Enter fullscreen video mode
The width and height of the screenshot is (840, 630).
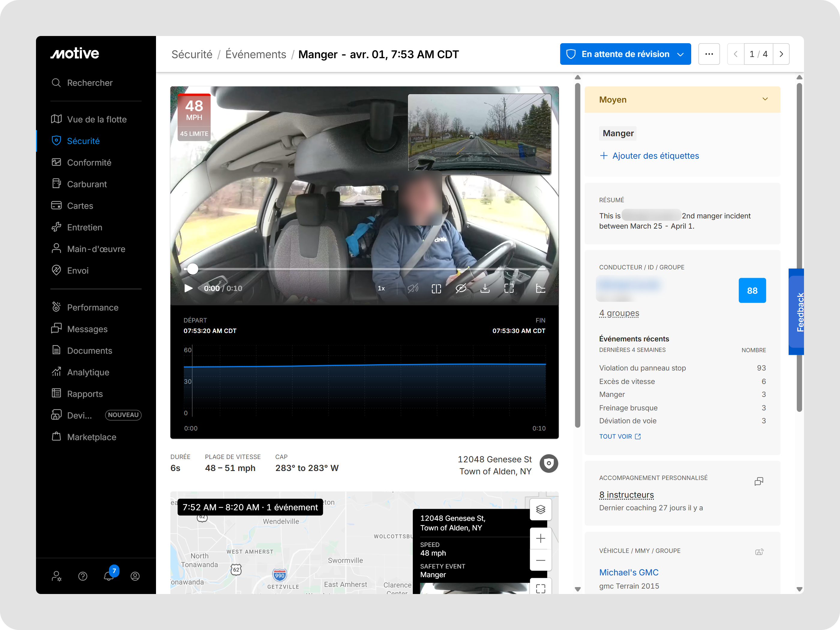click(x=509, y=289)
